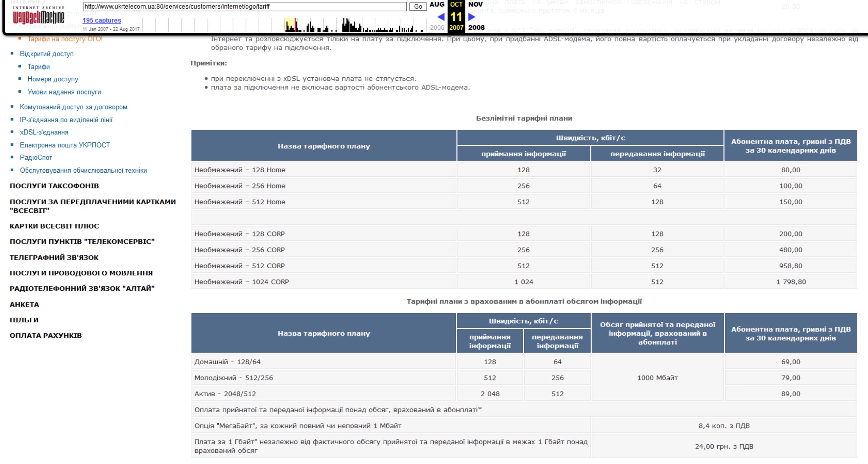Click the Wayback Machine logo
This screenshot has height=464, width=868.
(38, 14)
